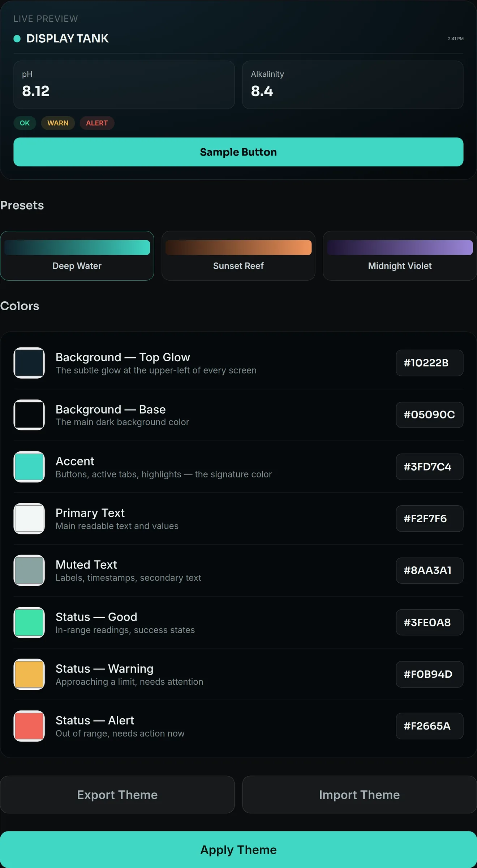The image size is (477, 868).
Task: Click the Presets heading
Action: point(22,205)
